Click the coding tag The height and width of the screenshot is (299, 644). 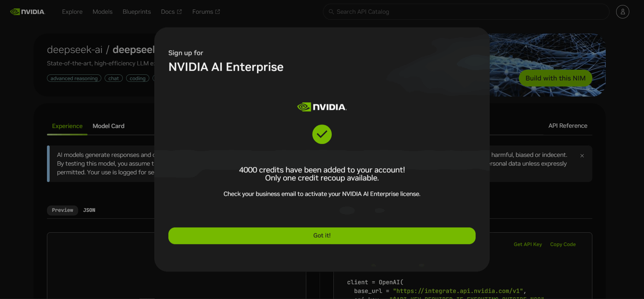[x=138, y=78]
